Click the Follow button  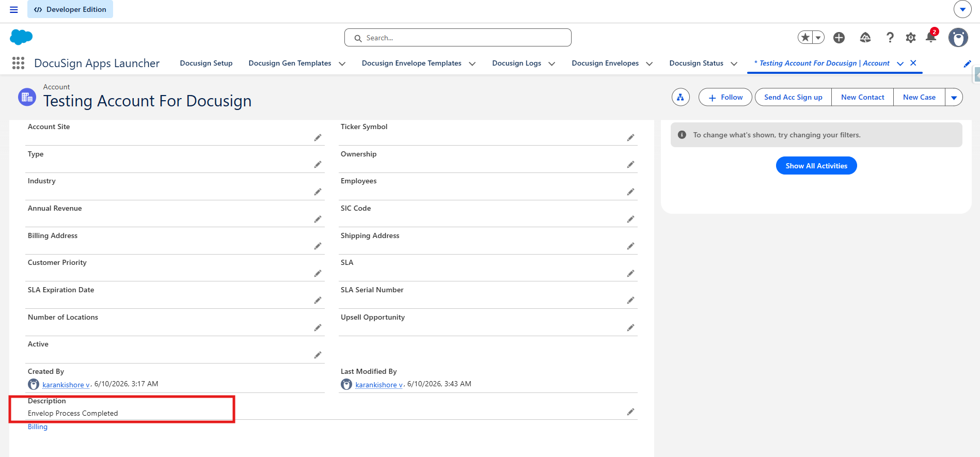click(725, 97)
